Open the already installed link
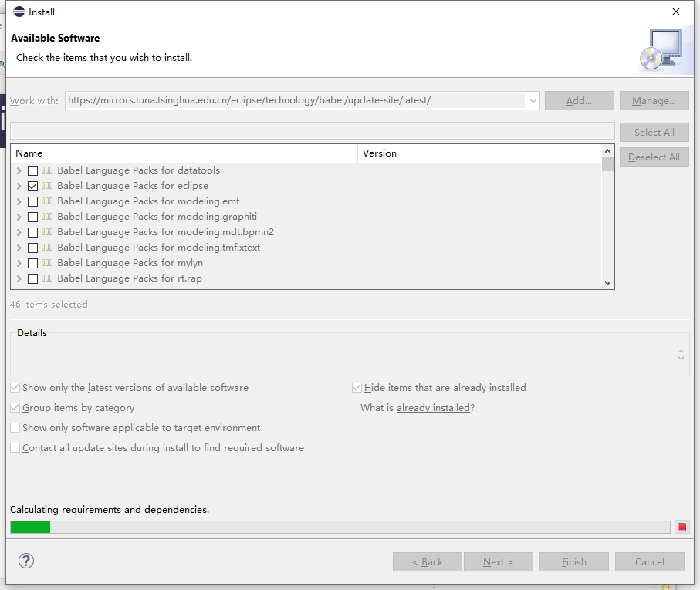The height and width of the screenshot is (590, 700). [x=433, y=408]
